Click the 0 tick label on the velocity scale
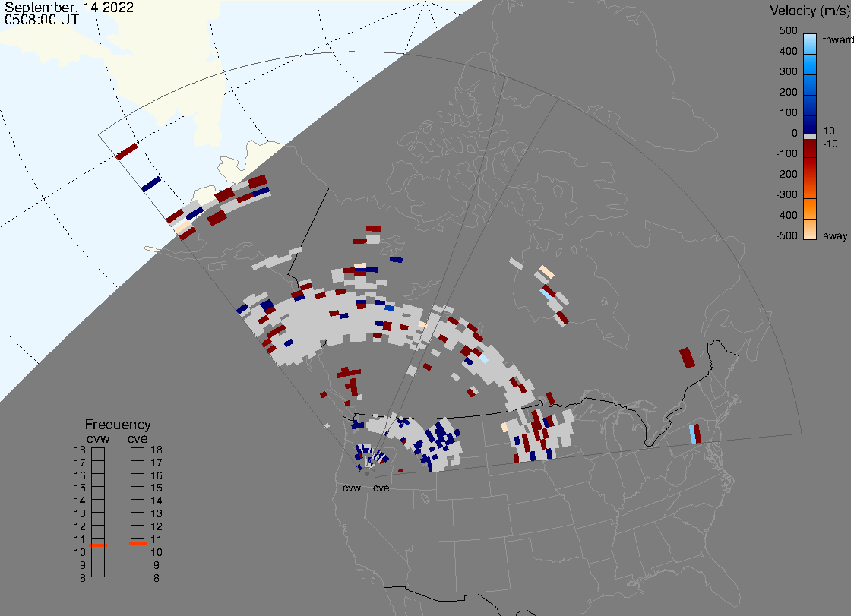This screenshot has height=616, width=854. pos(795,133)
